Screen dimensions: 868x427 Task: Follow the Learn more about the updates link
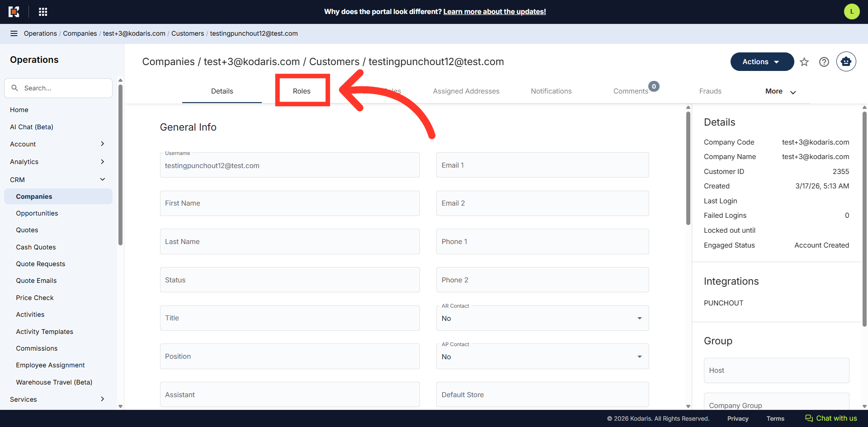pos(495,12)
